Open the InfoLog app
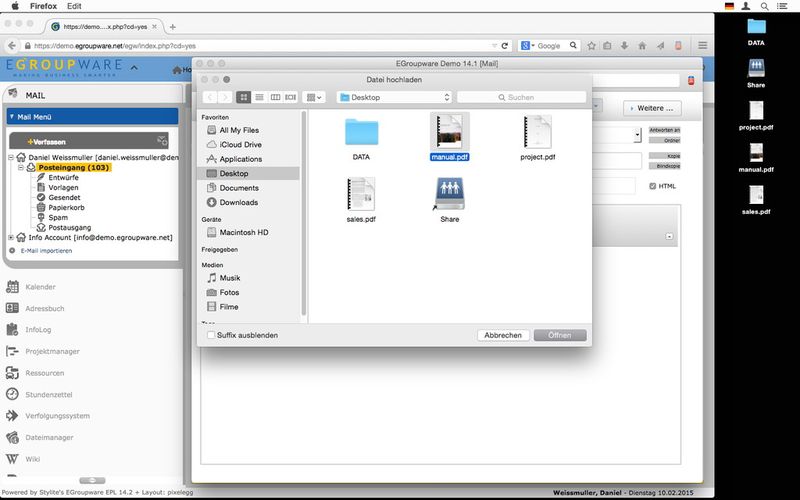 [x=38, y=330]
